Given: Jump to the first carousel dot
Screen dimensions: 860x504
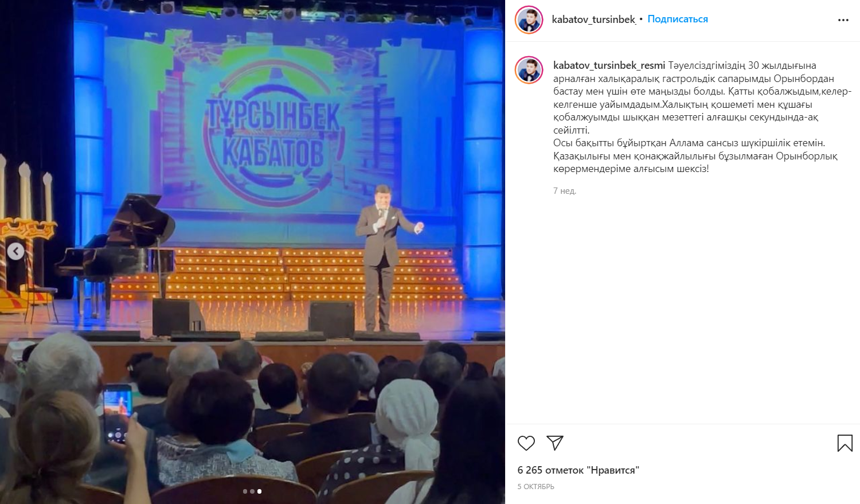Looking at the screenshot, I should 245,491.
